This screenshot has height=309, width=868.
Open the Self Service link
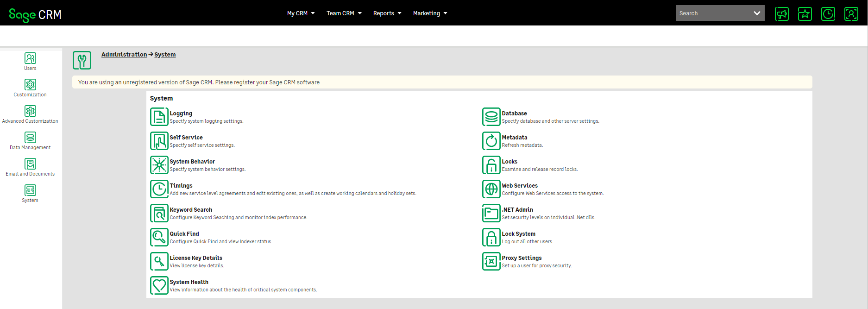point(186,138)
